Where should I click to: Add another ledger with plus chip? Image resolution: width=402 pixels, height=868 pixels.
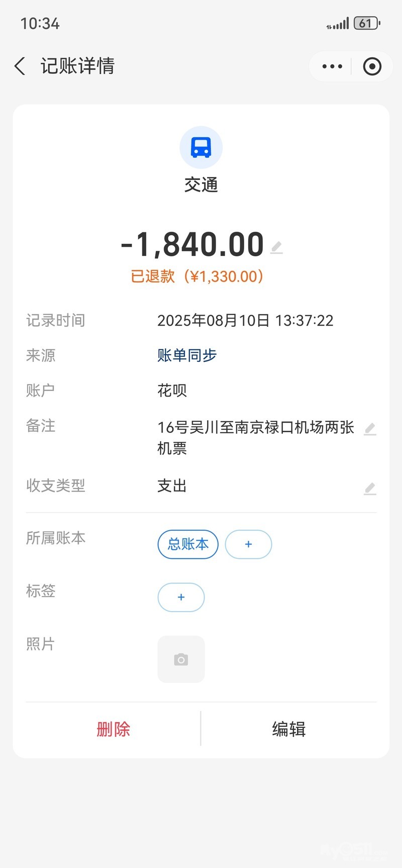point(248,544)
